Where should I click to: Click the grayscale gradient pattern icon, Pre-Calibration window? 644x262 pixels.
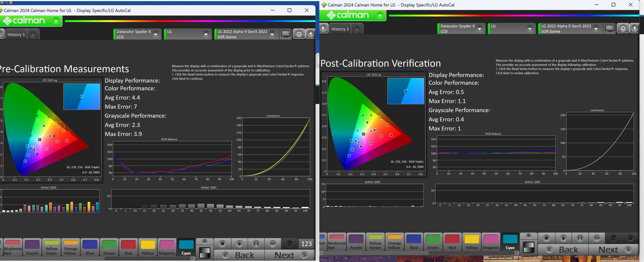click(x=204, y=253)
